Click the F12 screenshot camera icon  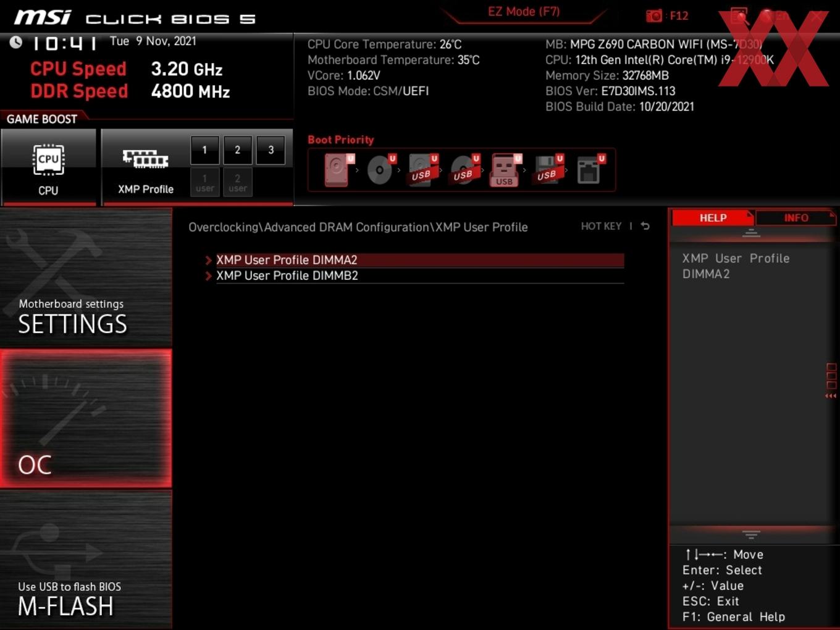pos(654,15)
